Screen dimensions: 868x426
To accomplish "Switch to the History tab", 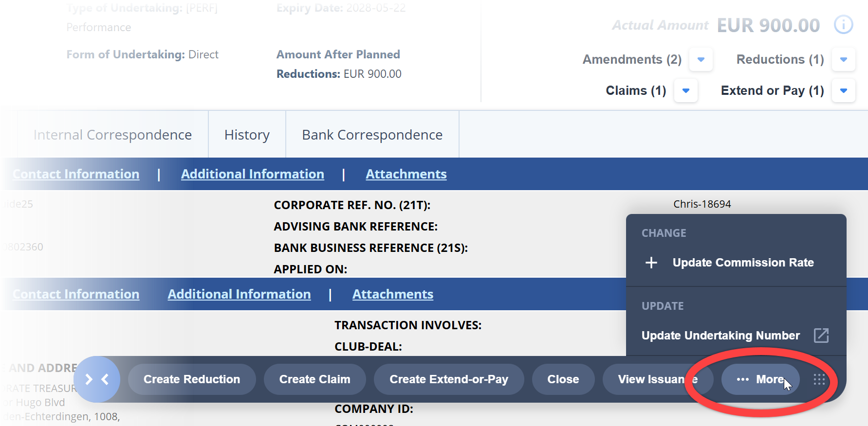I will coord(247,135).
